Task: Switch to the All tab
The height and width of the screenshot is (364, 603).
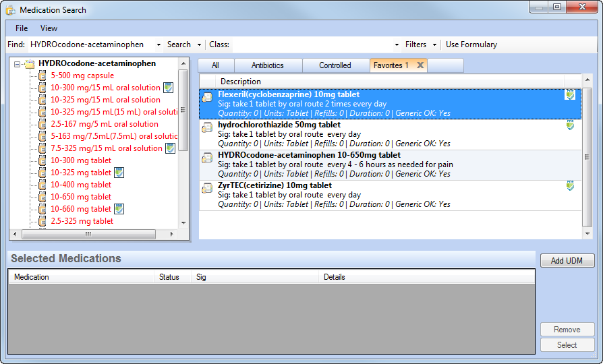Action: tap(216, 65)
